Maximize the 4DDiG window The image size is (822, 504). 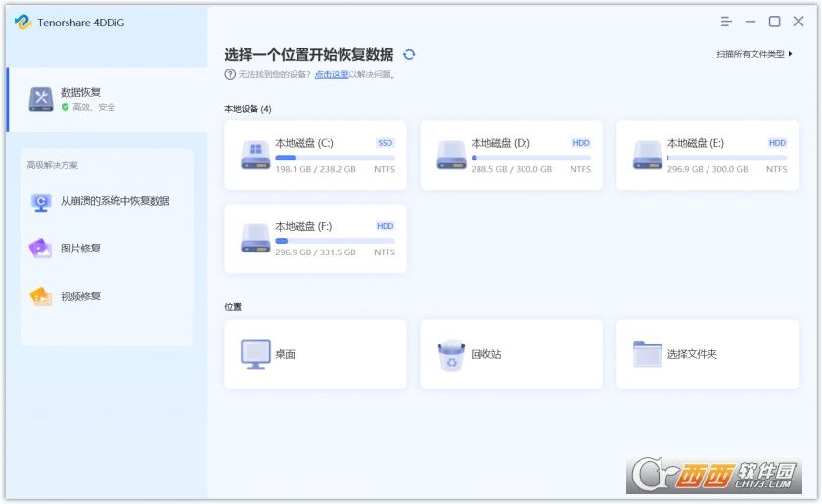pos(774,22)
